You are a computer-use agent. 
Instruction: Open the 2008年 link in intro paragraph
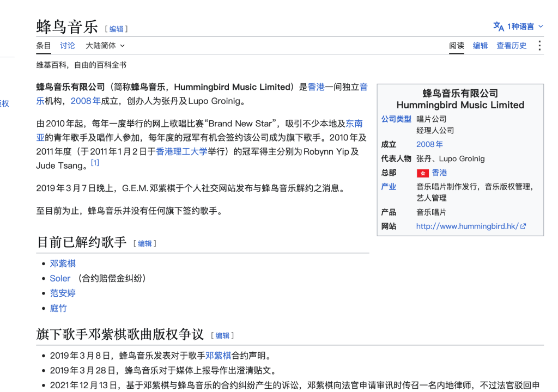tap(86, 101)
